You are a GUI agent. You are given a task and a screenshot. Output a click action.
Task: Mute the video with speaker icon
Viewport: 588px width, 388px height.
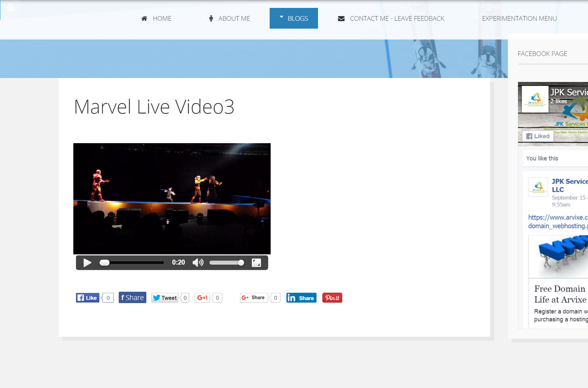[198, 263]
